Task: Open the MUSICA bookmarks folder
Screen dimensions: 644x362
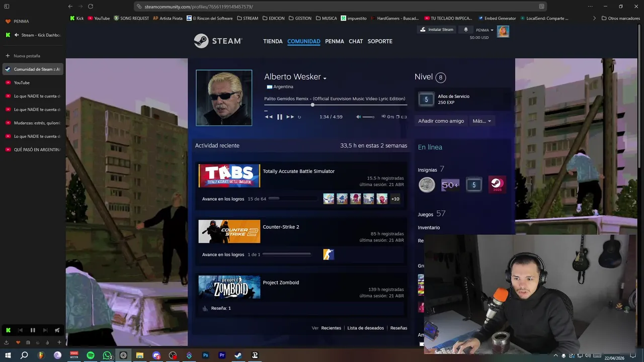Action: (326, 18)
